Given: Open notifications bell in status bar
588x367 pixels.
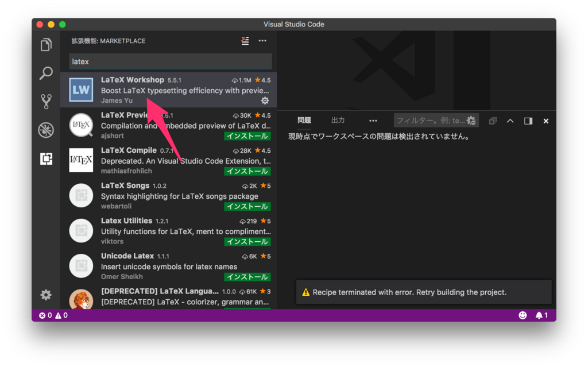Looking at the screenshot, I should pyautogui.click(x=541, y=315).
